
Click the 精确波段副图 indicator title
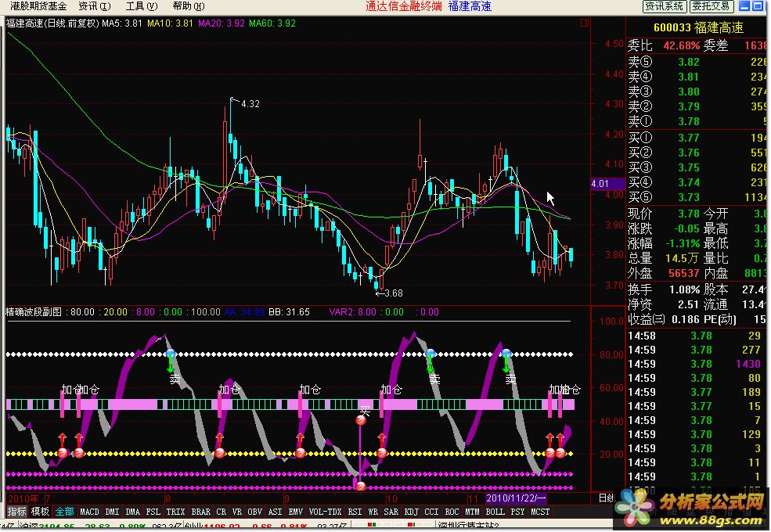coord(34,311)
